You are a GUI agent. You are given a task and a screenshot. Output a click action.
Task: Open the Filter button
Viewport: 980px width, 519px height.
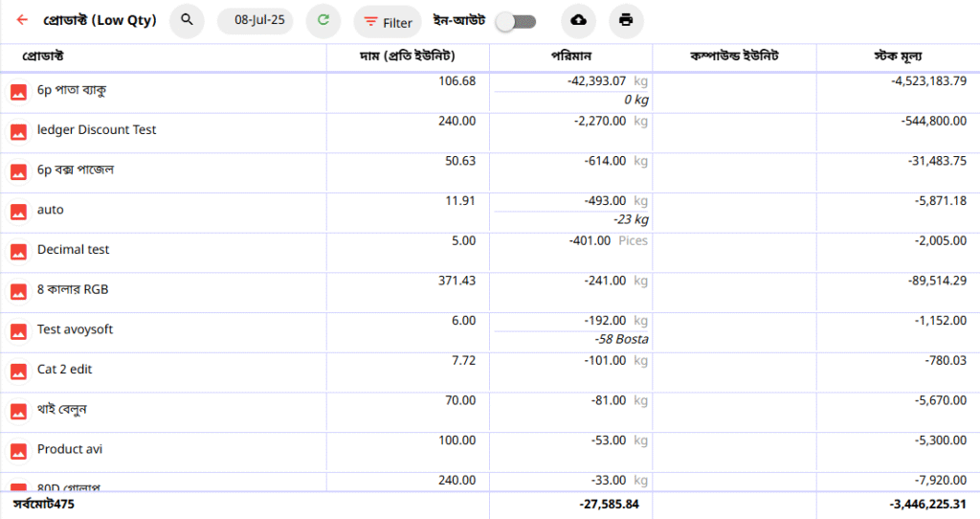[388, 23]
